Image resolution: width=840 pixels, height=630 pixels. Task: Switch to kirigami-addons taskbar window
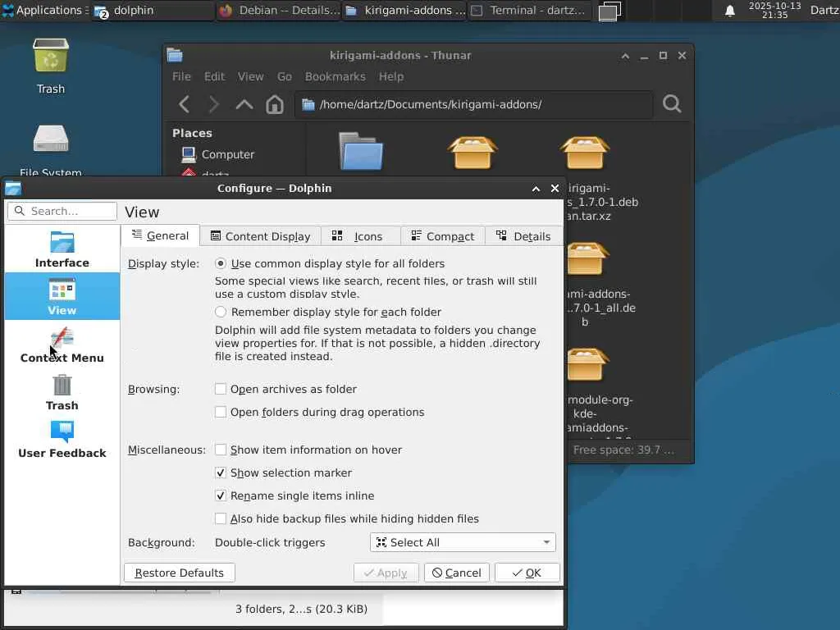click(x=405, y=10)
